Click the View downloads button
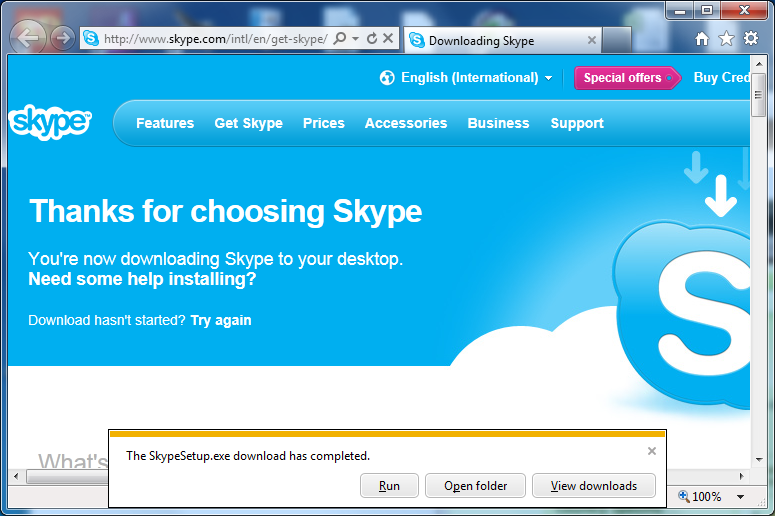Screen dimensions: 775x516 pos(593,486)
